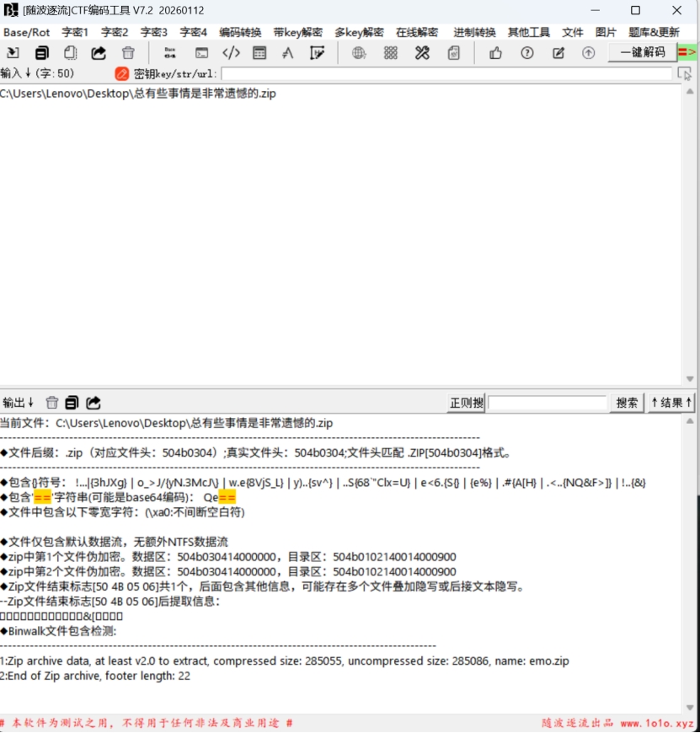Open the 编码转换 menu
Screen dimensions: 700x733
pyautogui.click(x=240, y=32)
